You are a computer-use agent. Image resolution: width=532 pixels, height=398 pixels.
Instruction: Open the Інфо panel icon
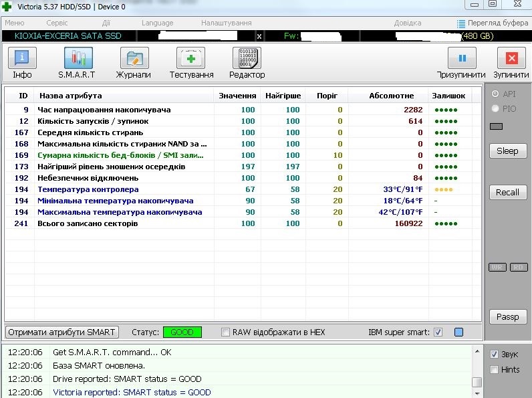22,58
